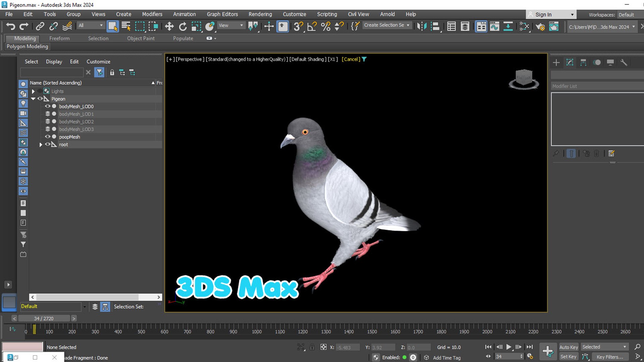The width and height of the screenshot is (644, 362).
Task: Open the Display panel tab
Action: (610, 62)
